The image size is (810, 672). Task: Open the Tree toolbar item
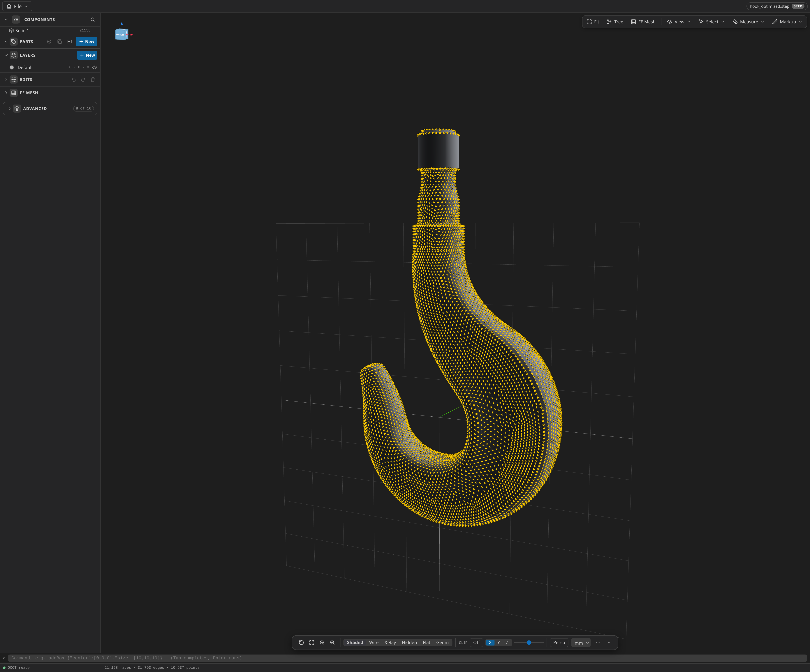[x=615, y=22]
